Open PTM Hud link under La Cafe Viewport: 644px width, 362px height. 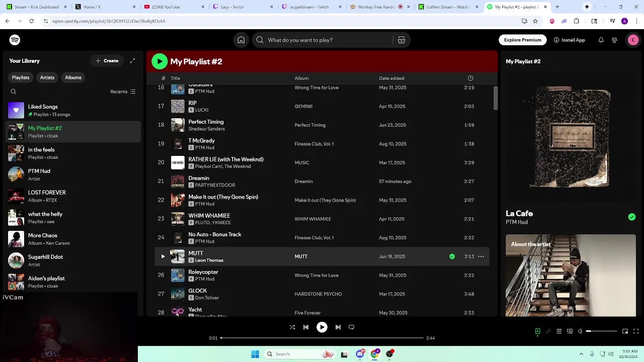[517, 222]
